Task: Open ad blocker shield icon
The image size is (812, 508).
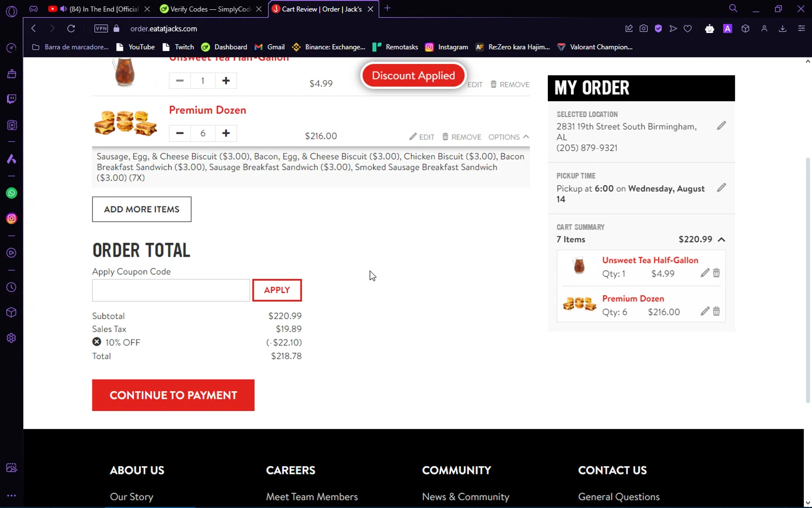Action: pyautogui.click(x=658, y=29)
